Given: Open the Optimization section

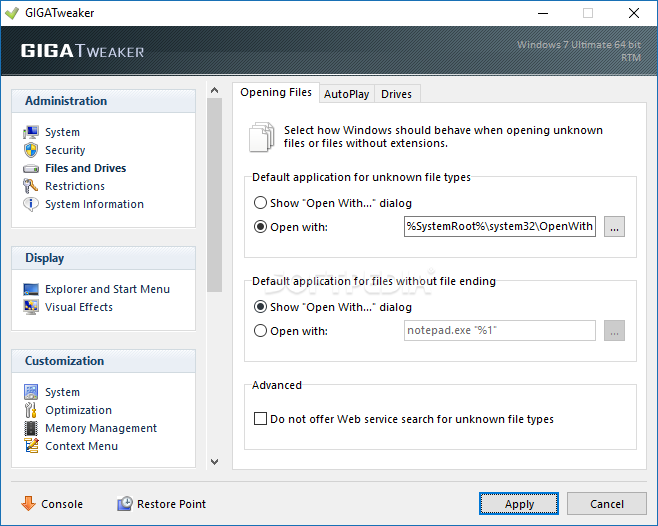Looking at the screenshot, I should (x=78, y=410).
